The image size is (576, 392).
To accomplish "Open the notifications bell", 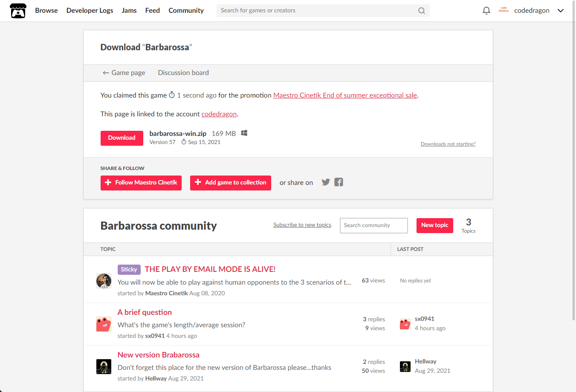I will click(x=486, y=11).
